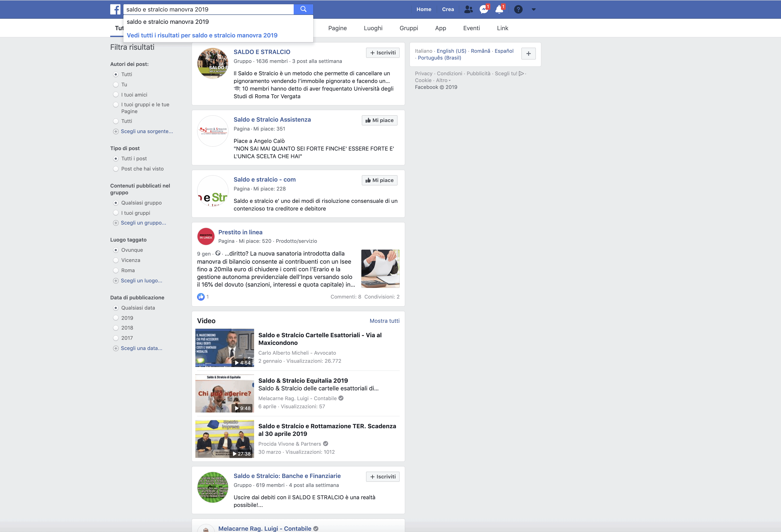The image size is (781, 532).
Task: Click inside the Facebook search field
Action: [x=208, y=9]
